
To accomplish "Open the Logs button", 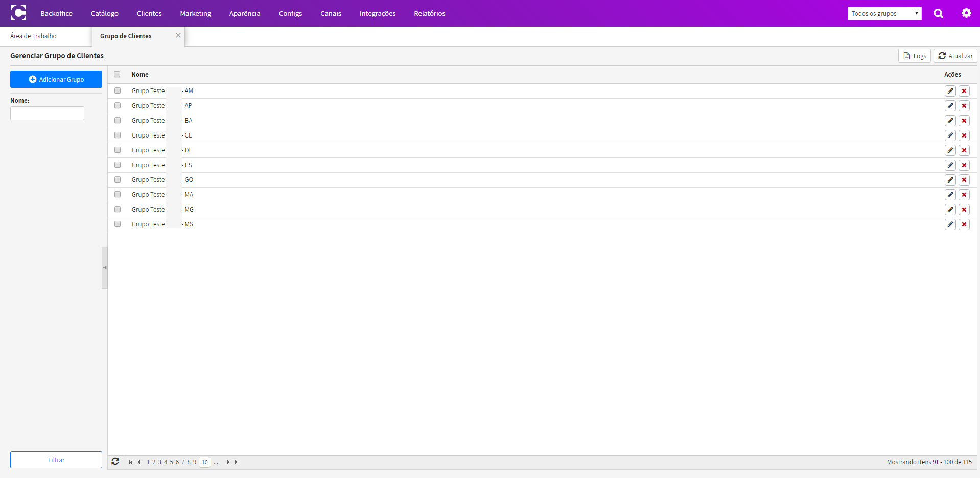I will (x=915, y=56).
